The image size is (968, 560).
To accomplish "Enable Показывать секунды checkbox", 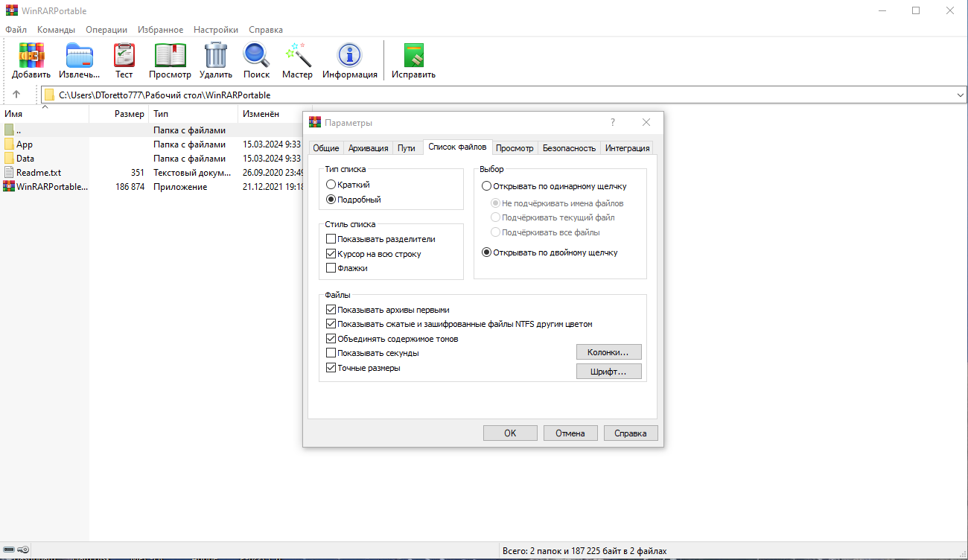I will (x=331, y=353).
